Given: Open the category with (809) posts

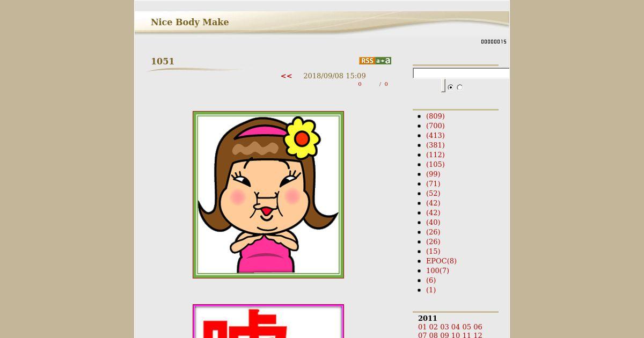Looking at the screenshot, I should tap(435, 116).
